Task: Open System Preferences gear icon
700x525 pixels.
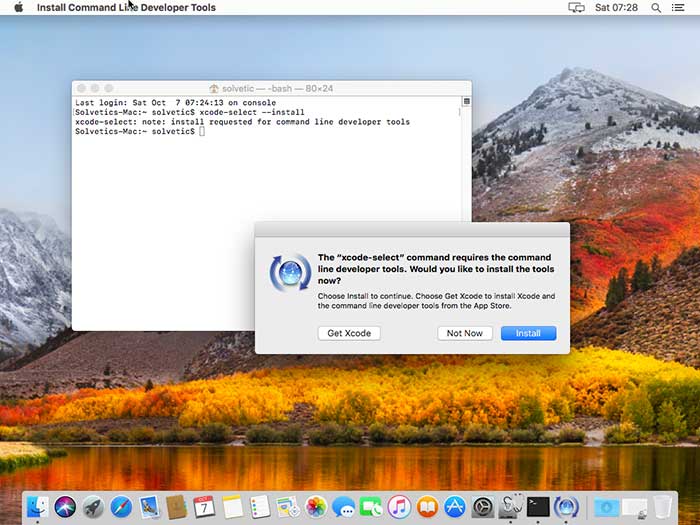Action: [x=483, y=507]
